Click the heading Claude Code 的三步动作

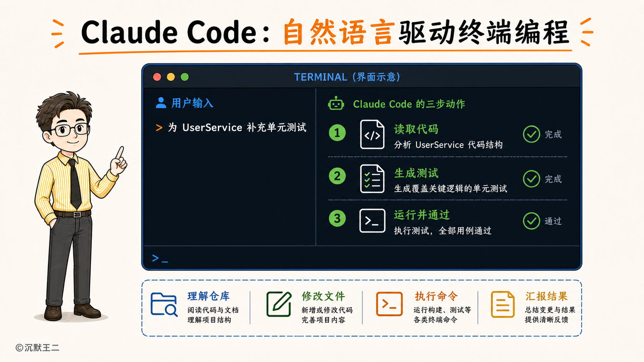pos(409,104)
